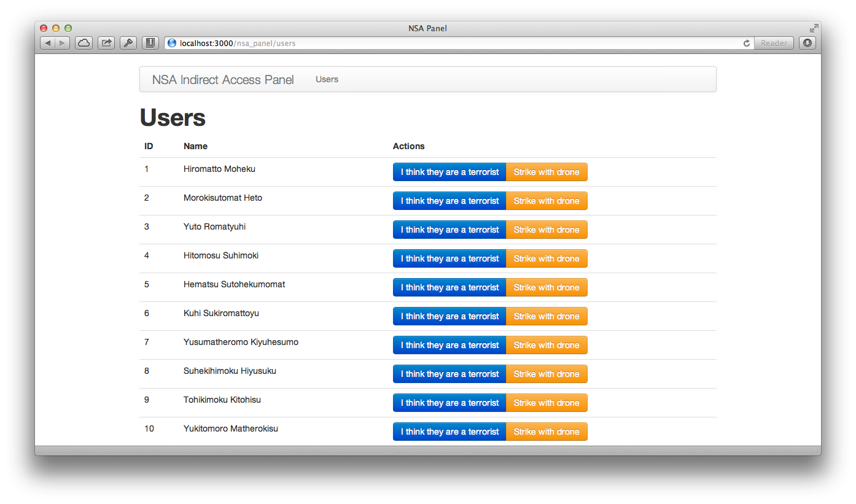Strike Yusumatheromo Kiyuhesumo with drone

(547, 345)
